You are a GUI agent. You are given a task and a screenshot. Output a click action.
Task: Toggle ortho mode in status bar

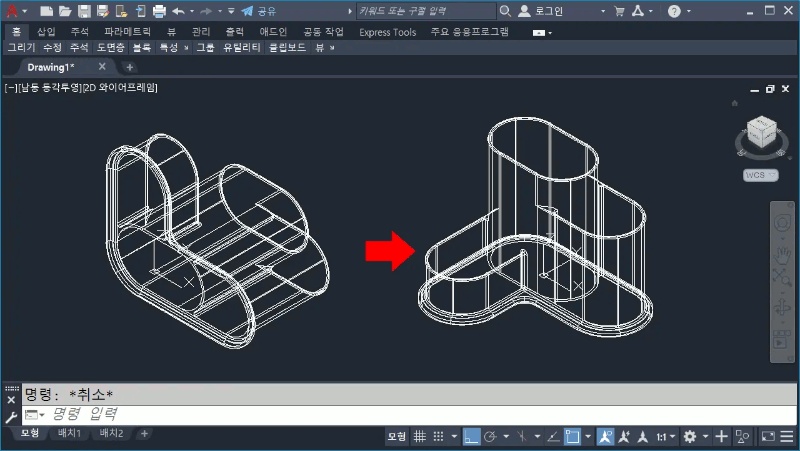click(471, 437)
